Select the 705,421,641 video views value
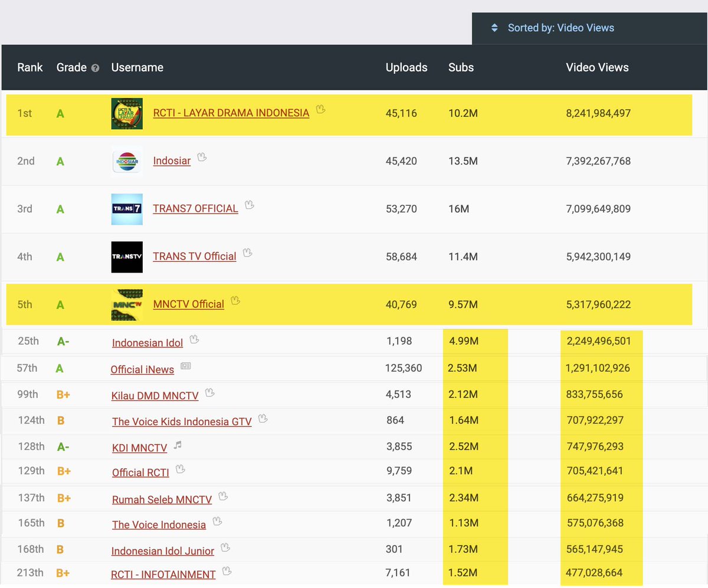This screenshot has width=708, height=588. tap(594, 471)
